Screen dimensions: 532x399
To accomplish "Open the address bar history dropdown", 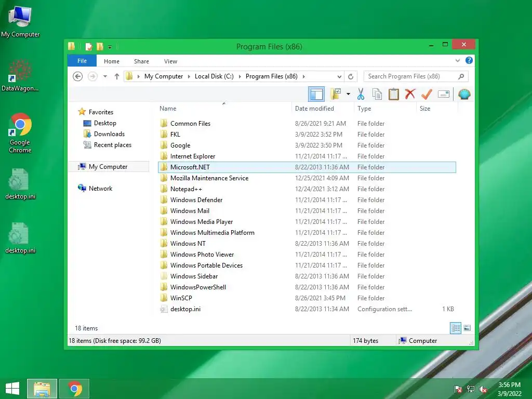I will 339,76.
